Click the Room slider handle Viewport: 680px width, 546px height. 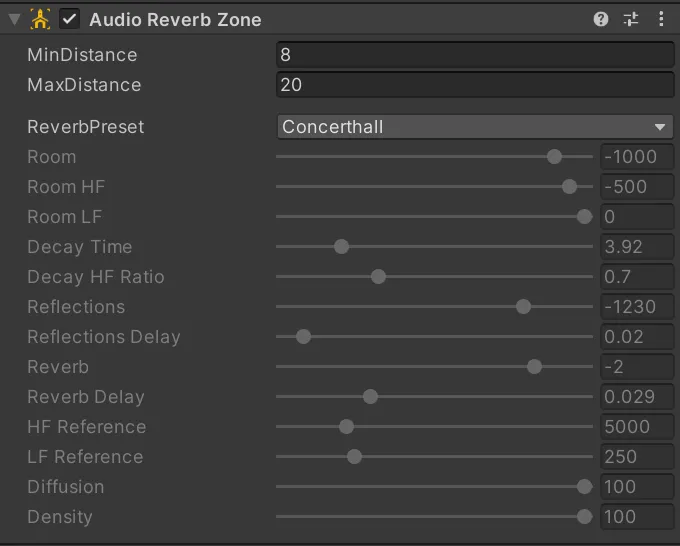pos(554,157)
